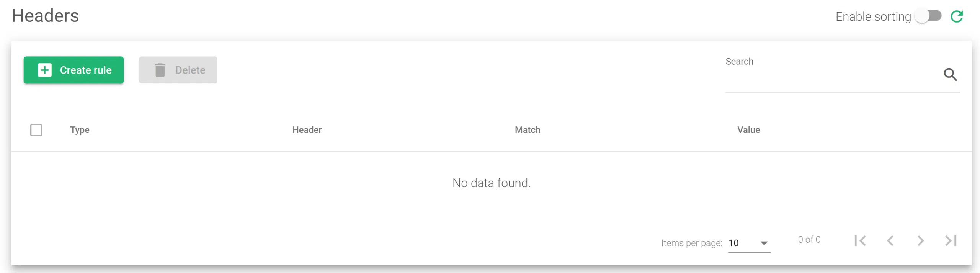Screen dimensions: 980x273
Task: Go to the next page
Action: click(x=921, y=241)
